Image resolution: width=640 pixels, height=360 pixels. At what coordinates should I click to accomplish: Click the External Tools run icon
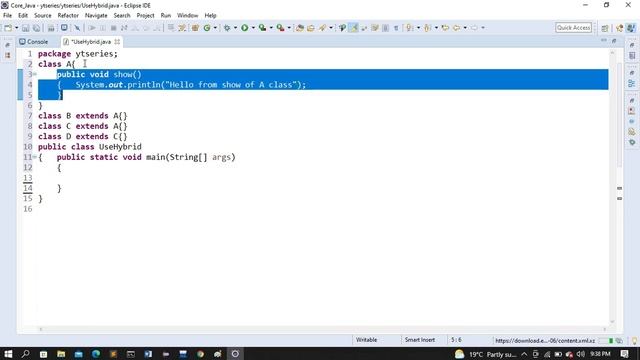click(280, 28)
